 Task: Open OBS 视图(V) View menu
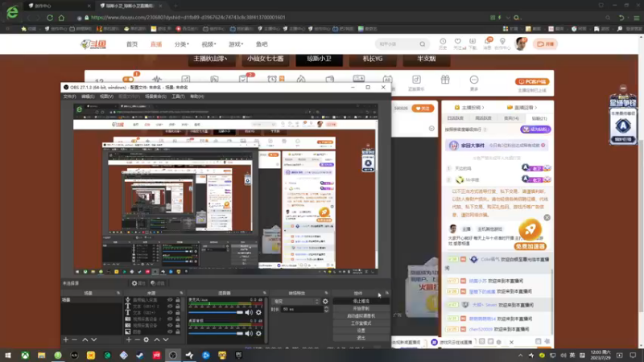(106, 97)
